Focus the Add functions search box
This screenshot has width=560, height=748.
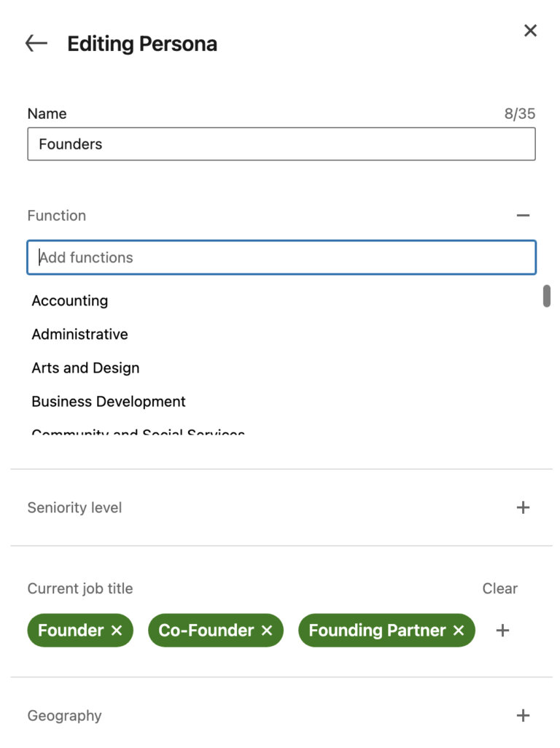pos(280,257)
